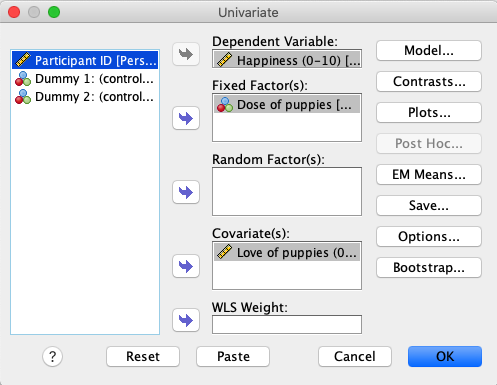This screenshot has height=385, width=497.
Task: Click the nominal icon beside Dummy 1
Action: click(23, 79)
